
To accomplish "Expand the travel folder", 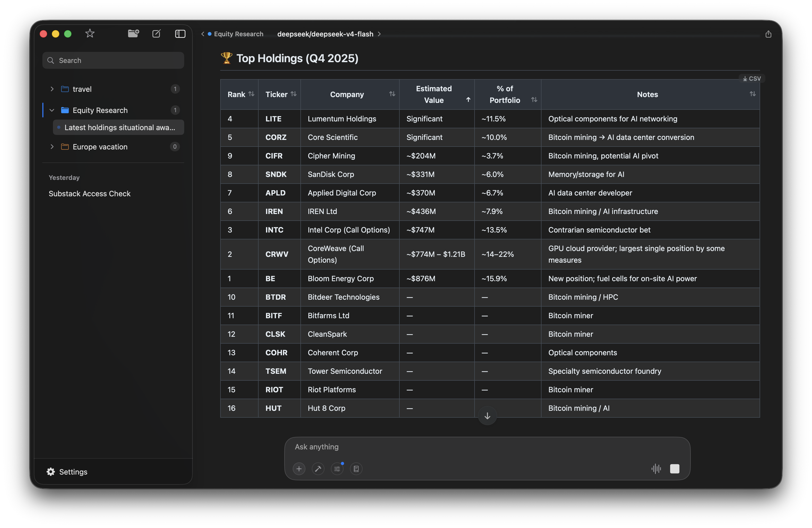I will tap(52, 89).
